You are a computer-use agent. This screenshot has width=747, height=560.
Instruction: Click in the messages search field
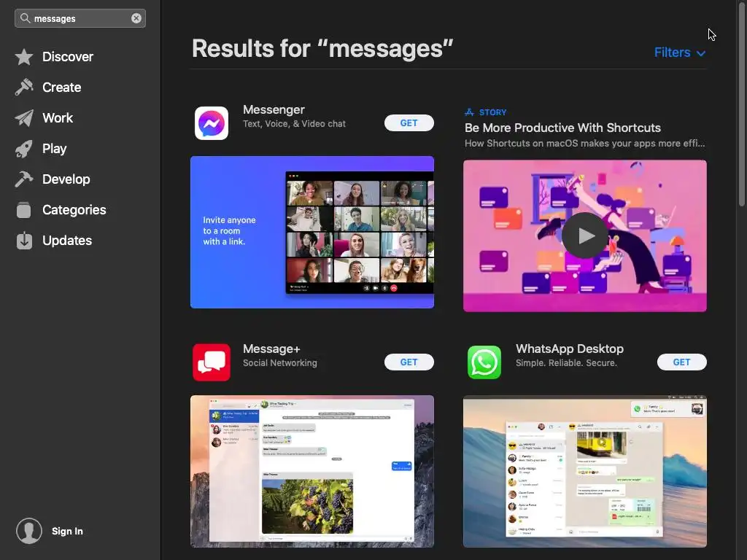click(80, 18)
